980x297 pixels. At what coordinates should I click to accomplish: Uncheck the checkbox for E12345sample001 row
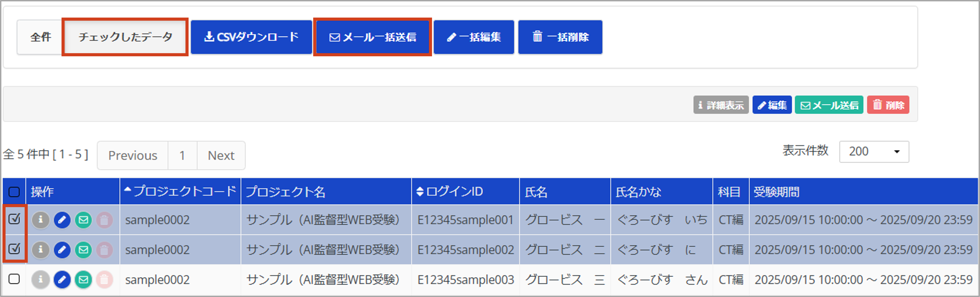[14, 219]
